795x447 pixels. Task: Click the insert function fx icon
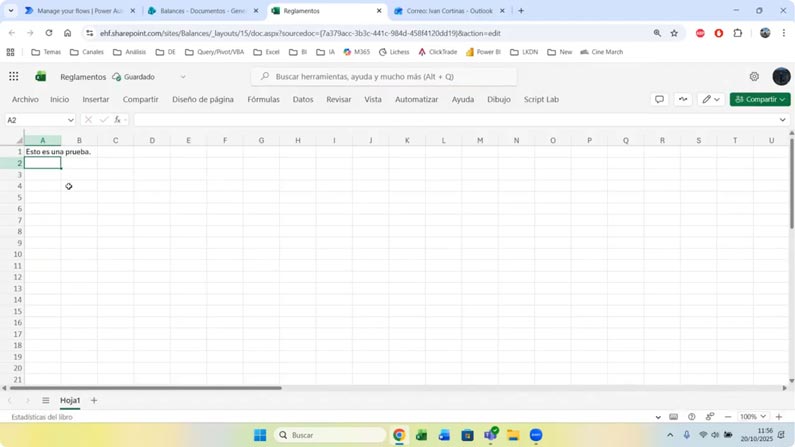[117, 120]
